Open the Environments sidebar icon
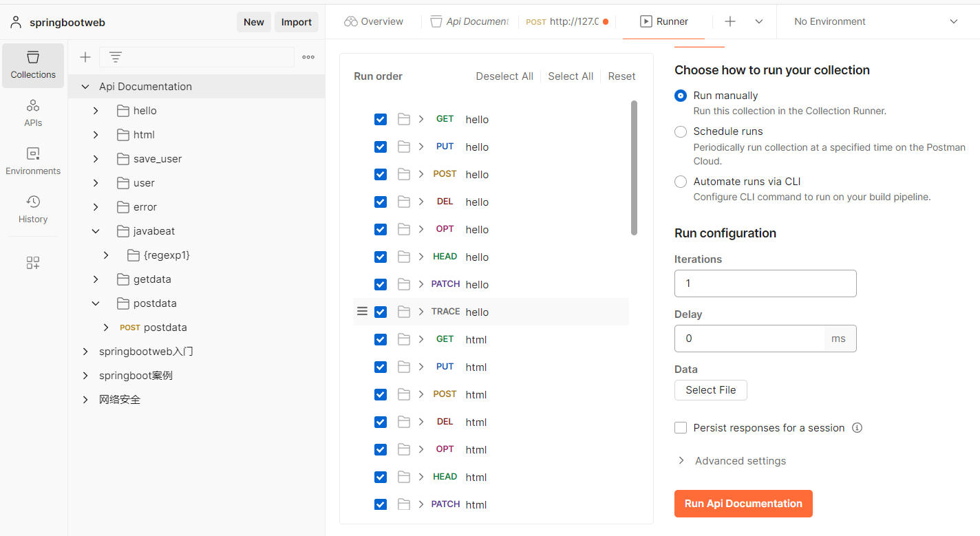980x536 pixels. tap(33, 161)
